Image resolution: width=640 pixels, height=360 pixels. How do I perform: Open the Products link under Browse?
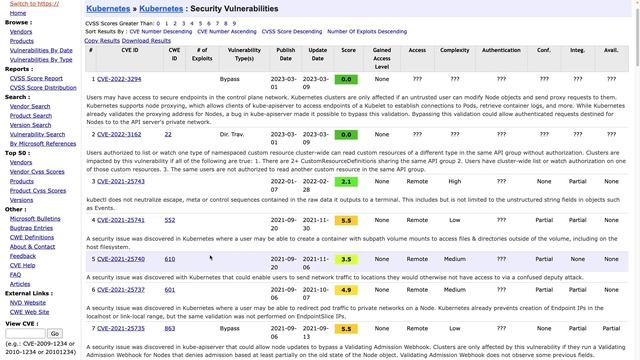[x=22, y=41]
